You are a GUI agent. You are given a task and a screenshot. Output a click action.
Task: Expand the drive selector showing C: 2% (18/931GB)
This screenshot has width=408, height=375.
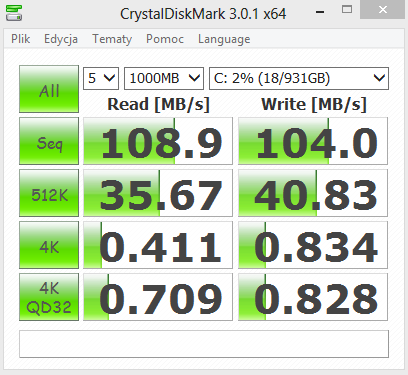(299, 78)
